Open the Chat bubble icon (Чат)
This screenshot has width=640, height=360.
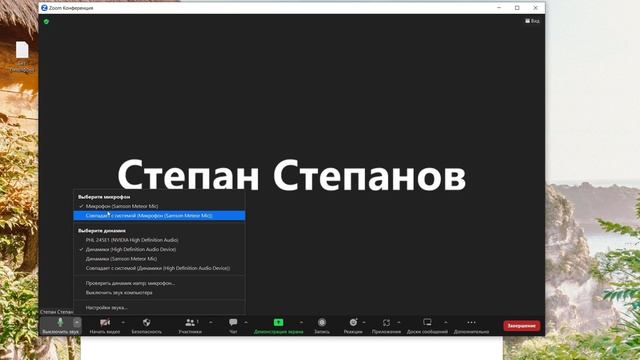pyautogui.click(x=233, y=322)
